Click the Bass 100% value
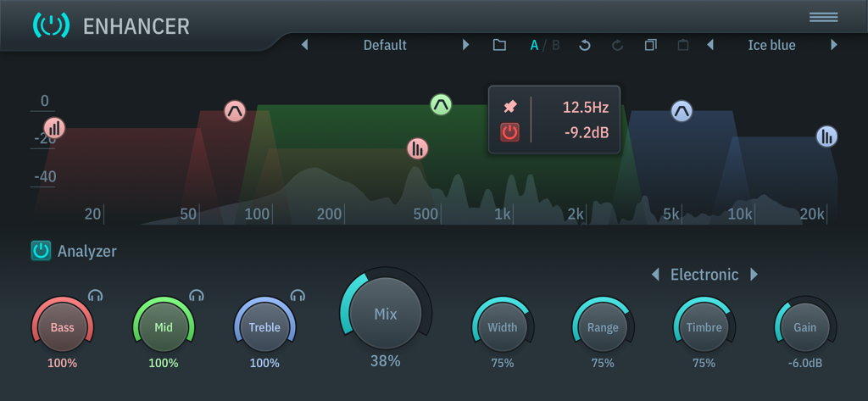The width and height of the screenshot is (868, 401). [63, 364]
